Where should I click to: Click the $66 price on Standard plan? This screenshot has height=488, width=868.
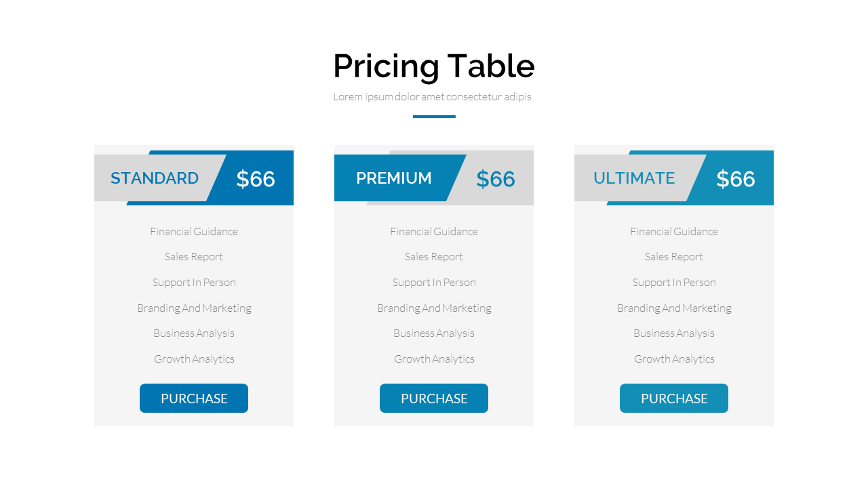(256, 179)
